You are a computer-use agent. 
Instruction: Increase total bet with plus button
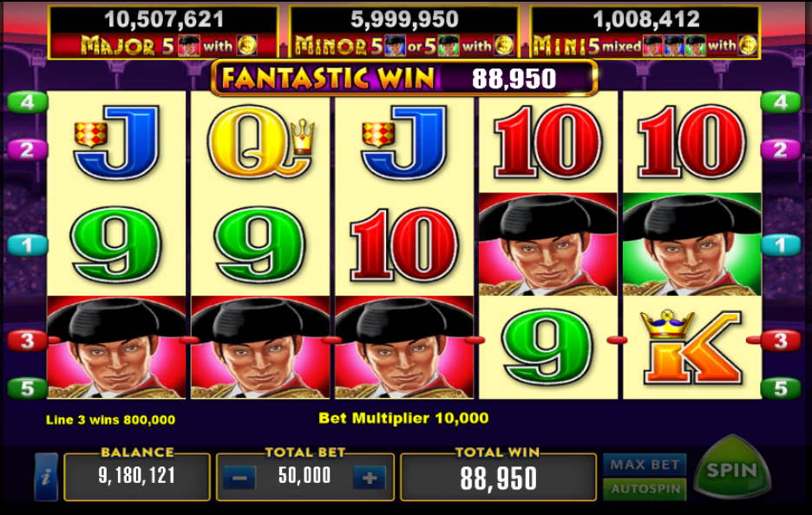coord(370,478)
